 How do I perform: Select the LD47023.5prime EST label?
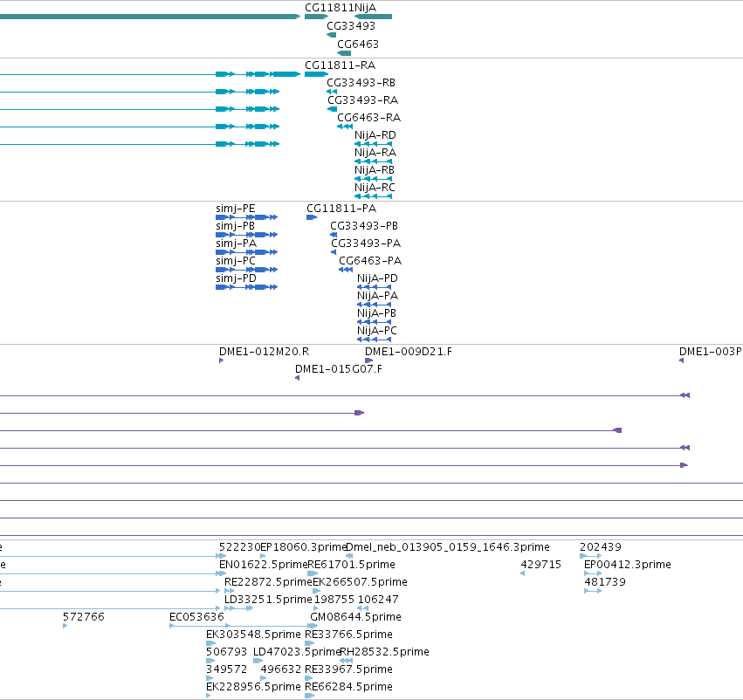coord(297,652)
